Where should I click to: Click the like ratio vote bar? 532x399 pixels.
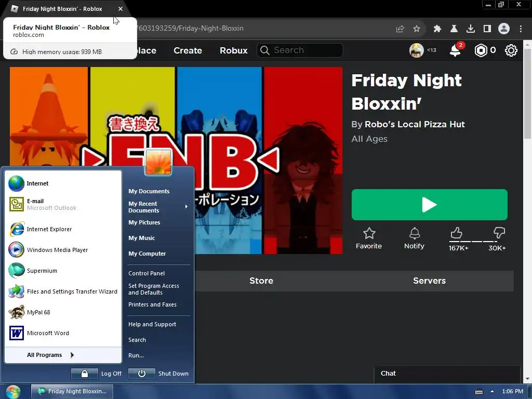[x=478, y=241]
